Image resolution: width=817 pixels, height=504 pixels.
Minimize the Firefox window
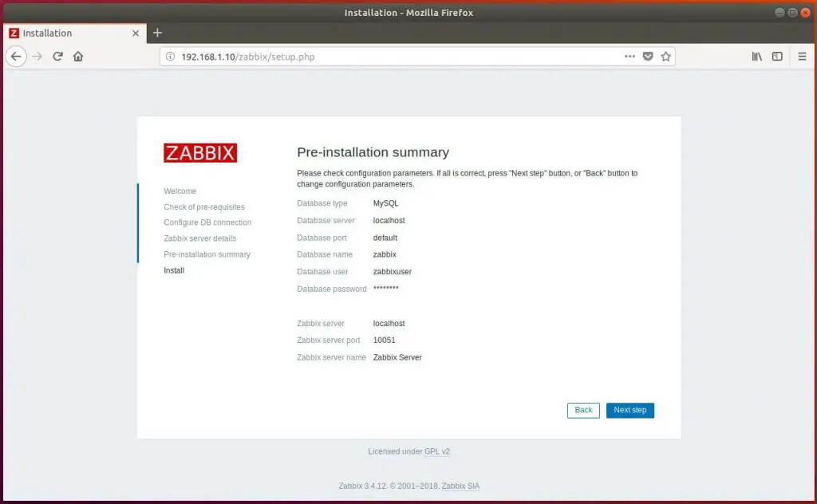[780, 13]
